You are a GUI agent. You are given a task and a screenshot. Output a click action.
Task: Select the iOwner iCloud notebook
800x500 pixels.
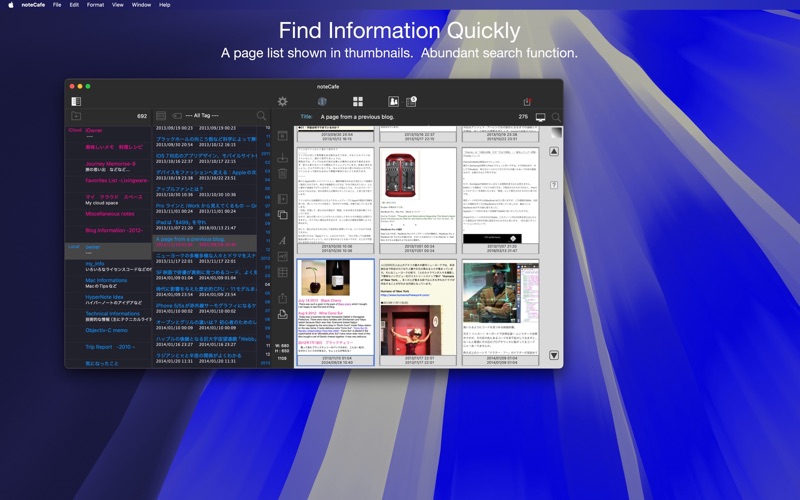point(108,133)
